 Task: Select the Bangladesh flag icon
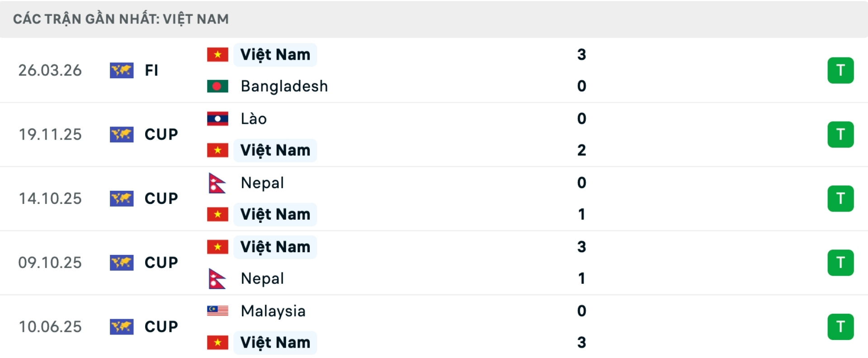pyautogui.click(x=217, y=86)
